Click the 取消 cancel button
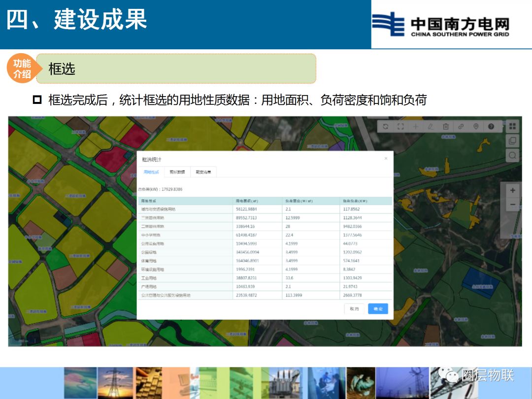The width and height of the screenshot is (532, 399). [354, 309]
